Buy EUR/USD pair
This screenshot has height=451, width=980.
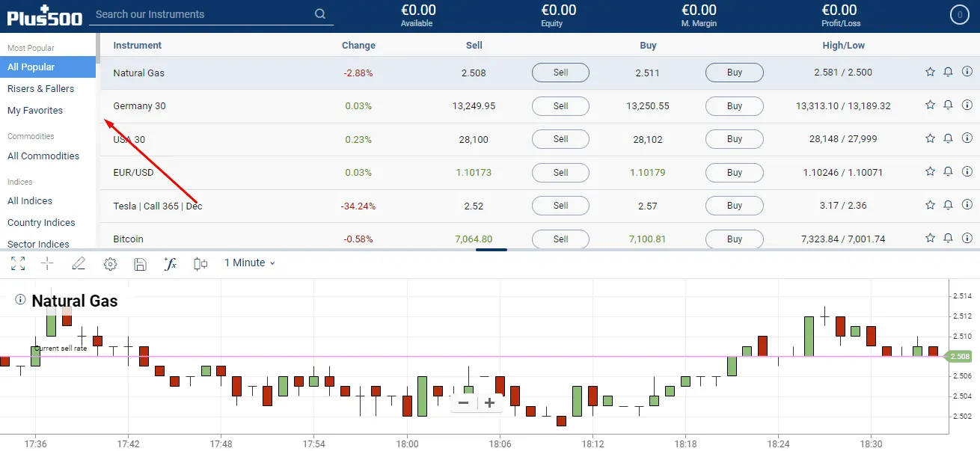[x=735, y=172]
